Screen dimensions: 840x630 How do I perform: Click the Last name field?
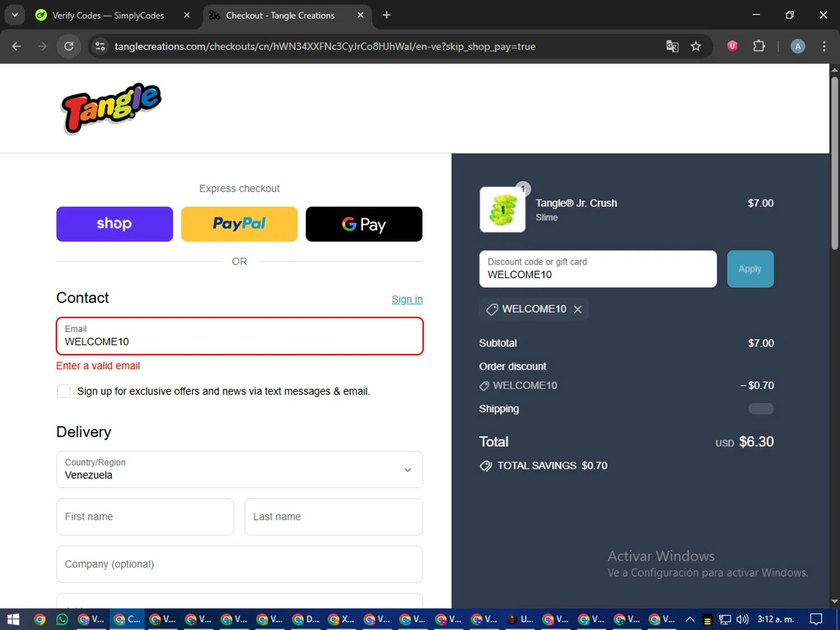point(334,517)
